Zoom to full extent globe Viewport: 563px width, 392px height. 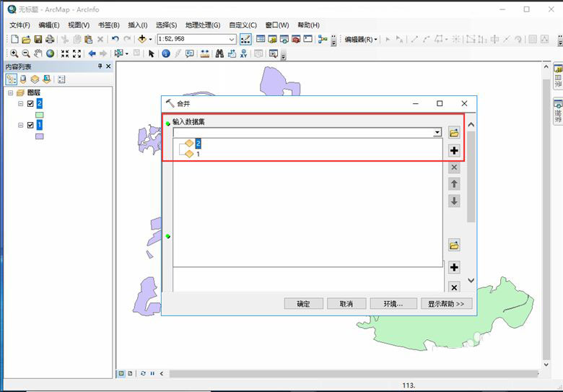point(51,54)
